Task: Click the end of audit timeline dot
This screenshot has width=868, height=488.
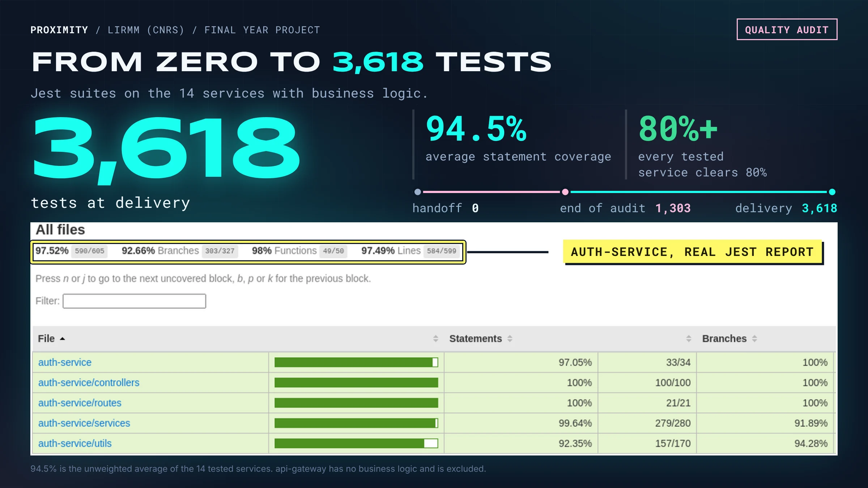Action: (x=565, y=192)
